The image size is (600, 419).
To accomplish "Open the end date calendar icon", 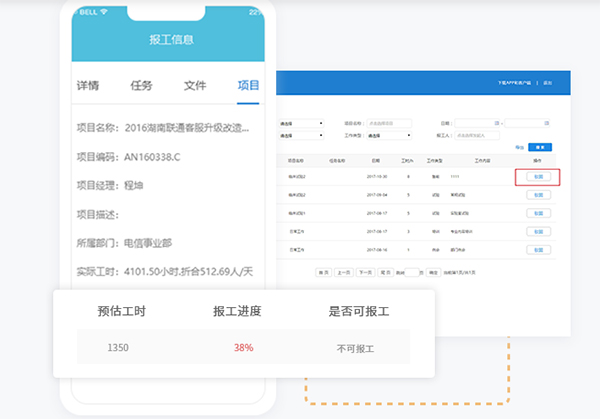I will [546, 123].
